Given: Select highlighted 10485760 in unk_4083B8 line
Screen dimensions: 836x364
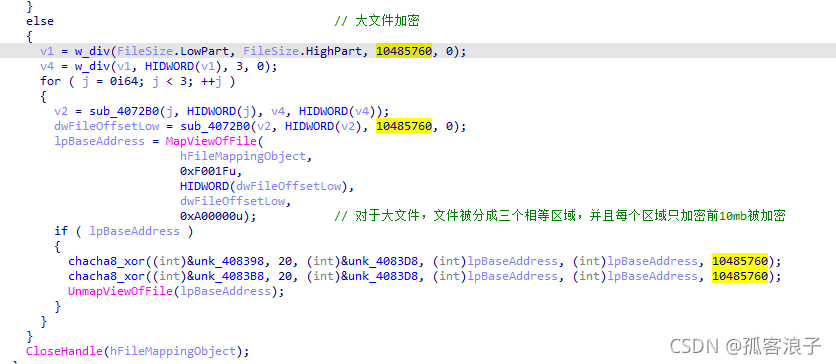Looking at the screenshot, I should tap(740, 276).
